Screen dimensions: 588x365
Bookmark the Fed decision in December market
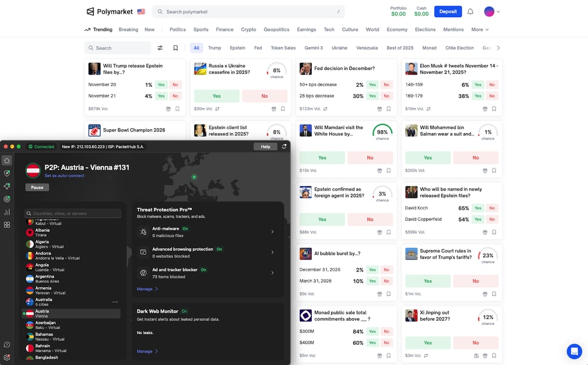click(x=389, y=109)
